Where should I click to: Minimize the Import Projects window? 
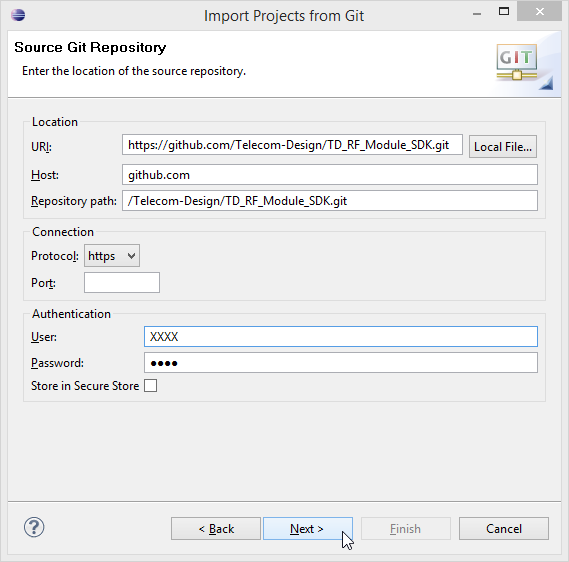(x=477, y=14)
